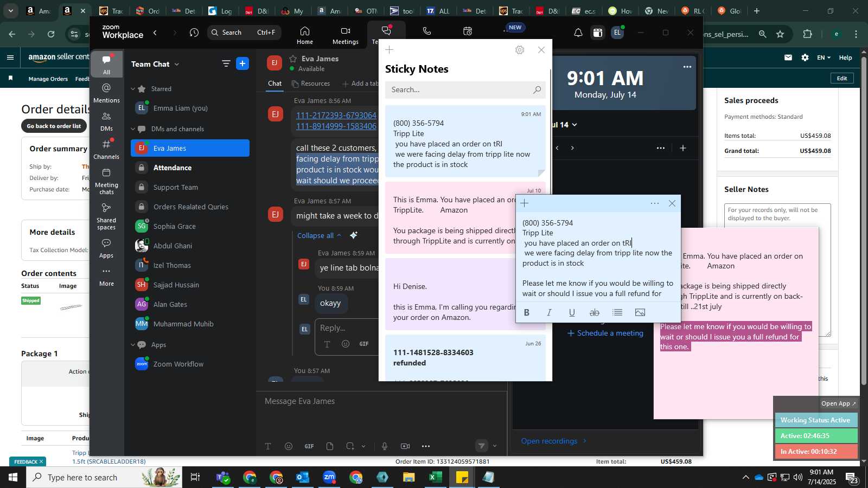Open screenshot options dropdown in message toolbar
The width and height of the screenshot is (868, 488).
click(363, 446)
